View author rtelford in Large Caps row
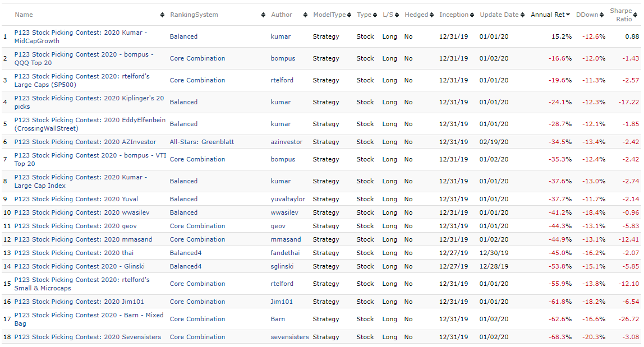This screenshot has height=347, width=644. [x=282, y=80]
